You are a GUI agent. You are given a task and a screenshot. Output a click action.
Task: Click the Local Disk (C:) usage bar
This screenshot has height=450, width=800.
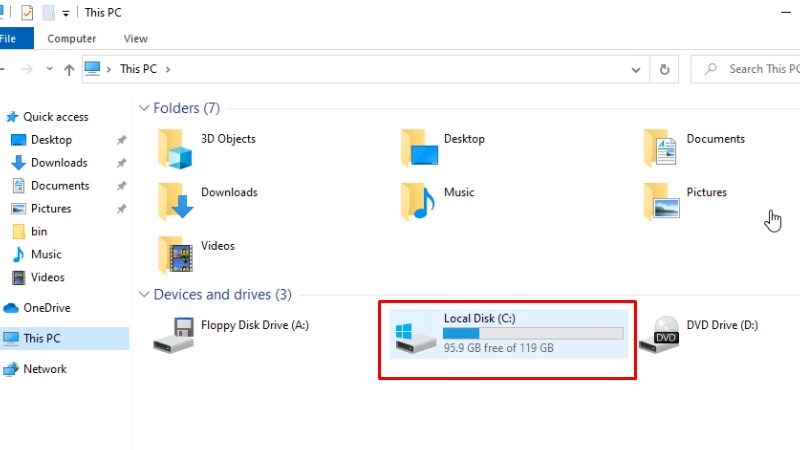(x=533, y=334)
